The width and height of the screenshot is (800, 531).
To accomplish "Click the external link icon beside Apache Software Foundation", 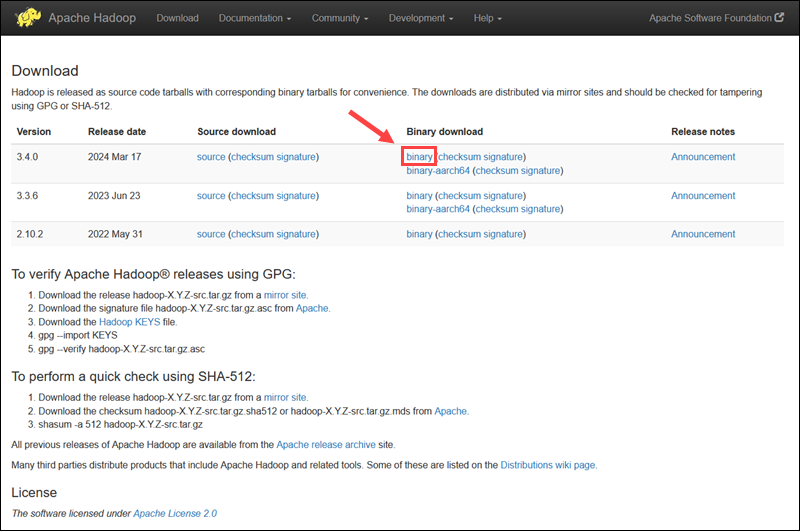I will [779, 17].
